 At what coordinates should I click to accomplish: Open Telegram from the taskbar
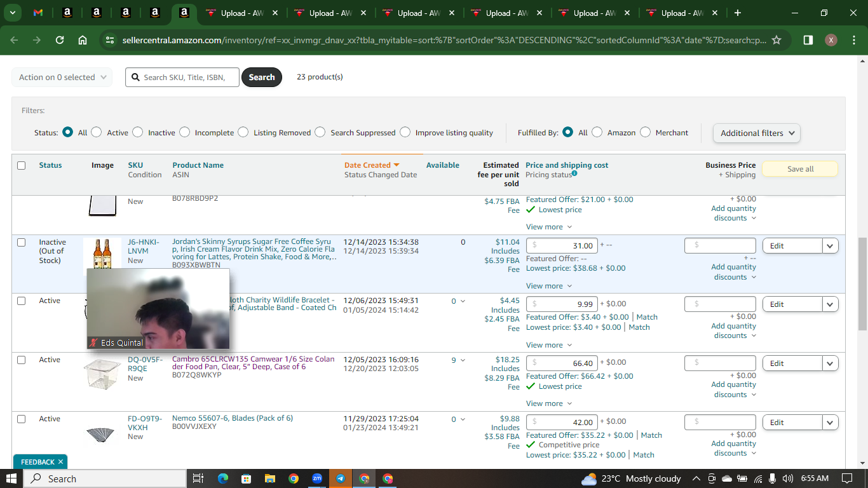(341, 478)
